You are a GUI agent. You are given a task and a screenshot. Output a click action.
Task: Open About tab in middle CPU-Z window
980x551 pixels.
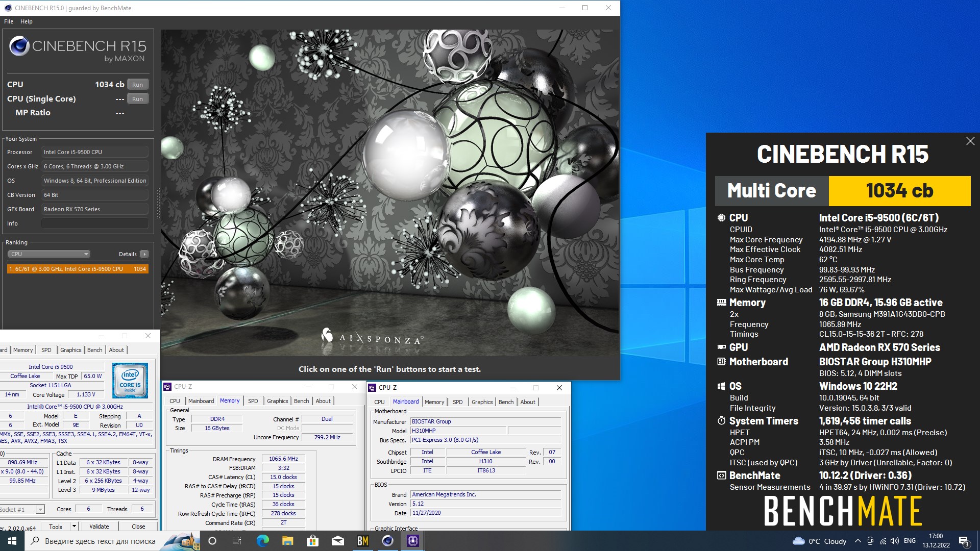(x=323, y=401)
